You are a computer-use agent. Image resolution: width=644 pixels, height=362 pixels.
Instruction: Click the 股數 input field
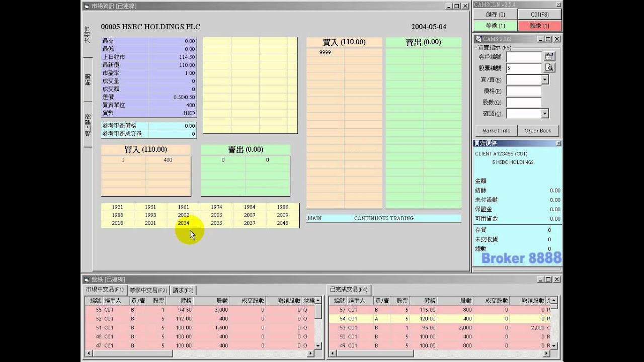[524, 102]
